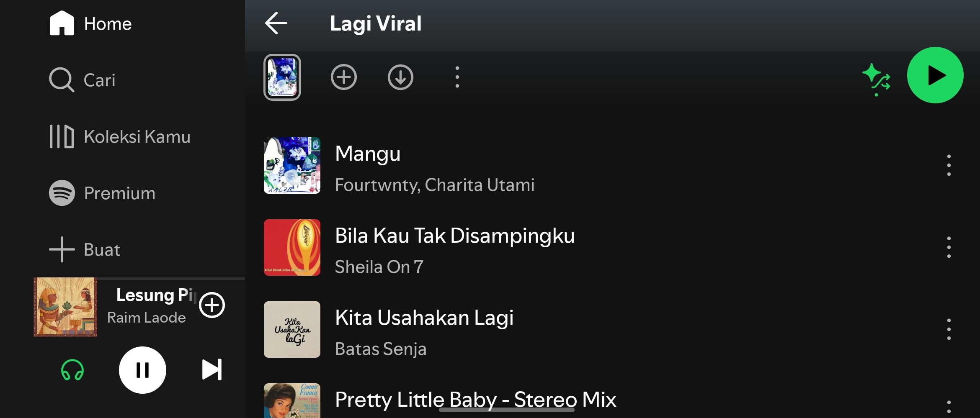Download the Lagi Viral playlist
The width and height of the screenshot is (980, 418).
pyautogui.click(x=400, y=77)
